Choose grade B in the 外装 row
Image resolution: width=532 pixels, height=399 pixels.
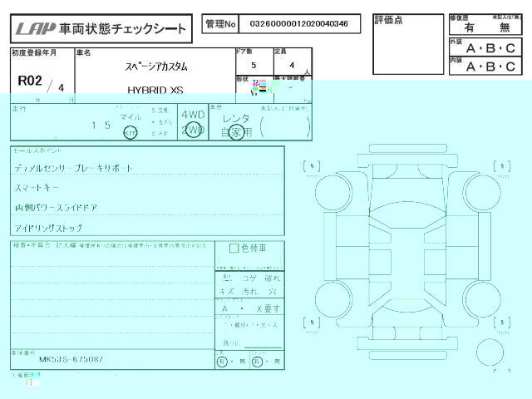tap(490, 48)
